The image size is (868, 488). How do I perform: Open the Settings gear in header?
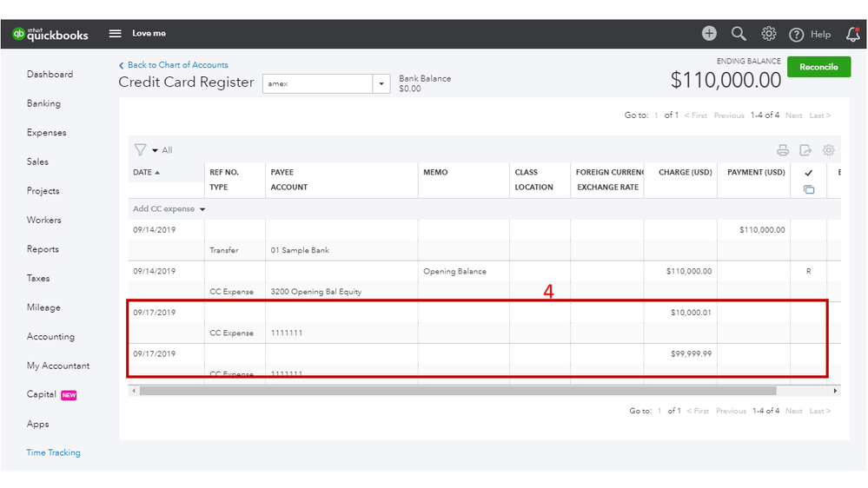[768, 34]
